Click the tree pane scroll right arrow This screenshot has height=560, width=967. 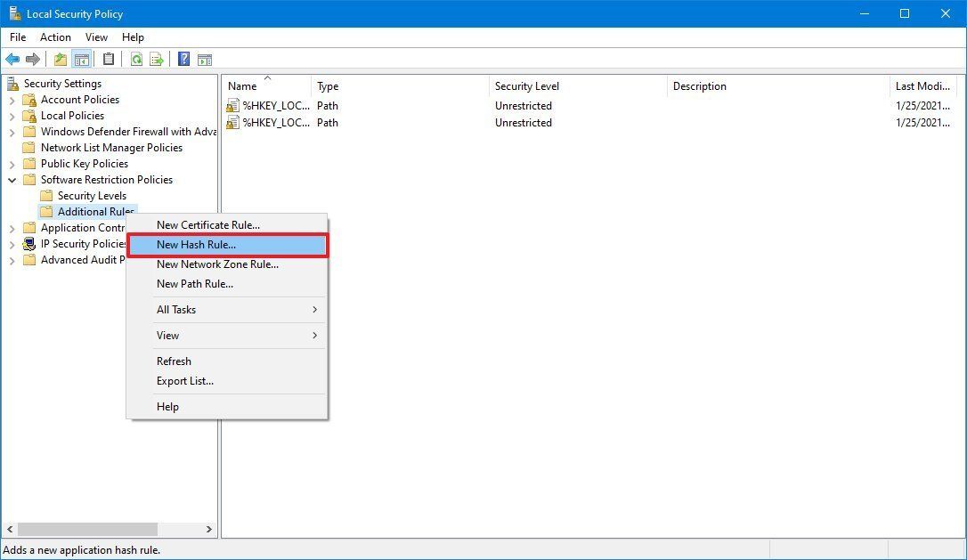(x=209, y=529)
